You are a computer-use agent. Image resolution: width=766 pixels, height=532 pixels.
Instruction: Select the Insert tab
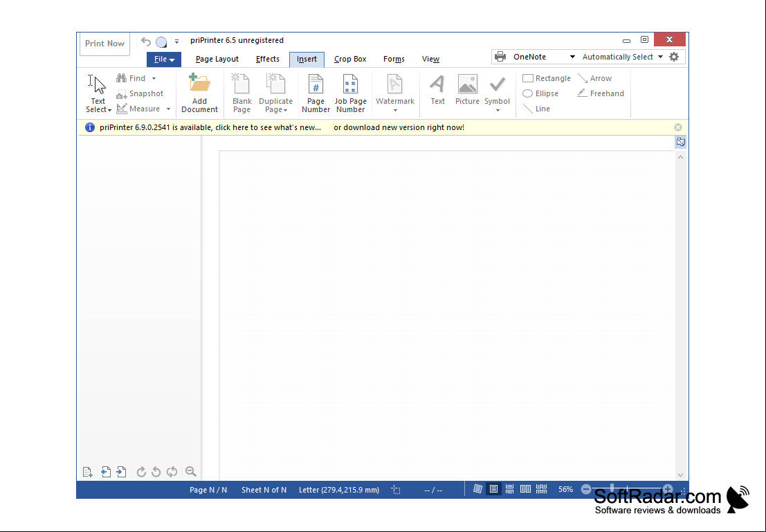[307, 59]
